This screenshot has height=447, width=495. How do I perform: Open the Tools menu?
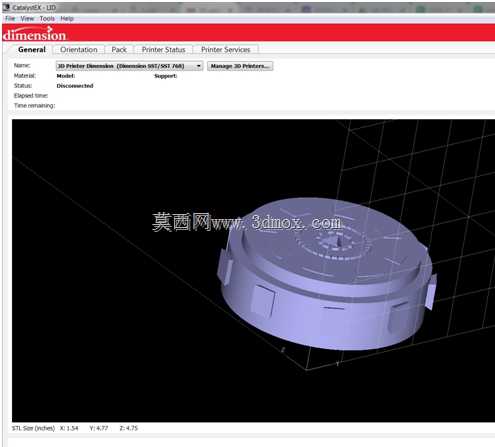point(47,19)
